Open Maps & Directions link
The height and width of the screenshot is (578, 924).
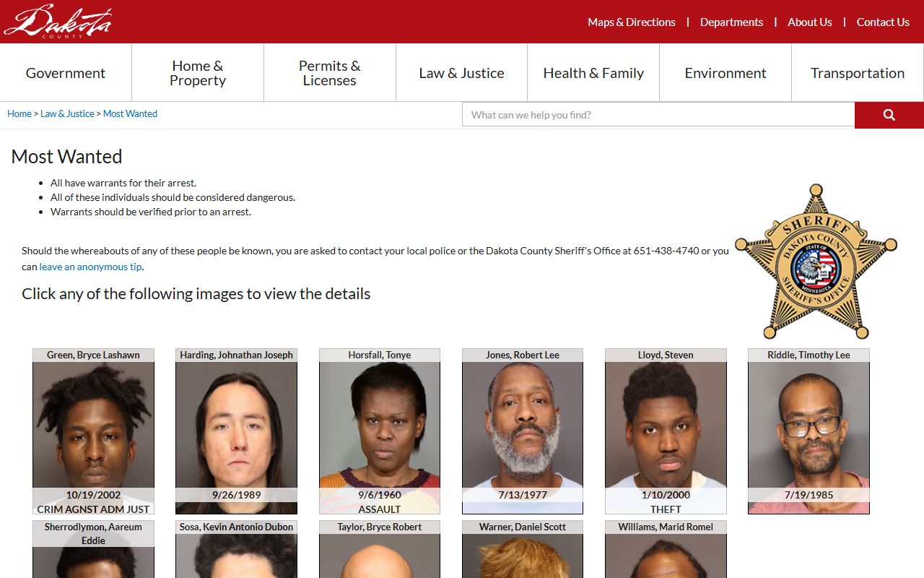point(632,22)
